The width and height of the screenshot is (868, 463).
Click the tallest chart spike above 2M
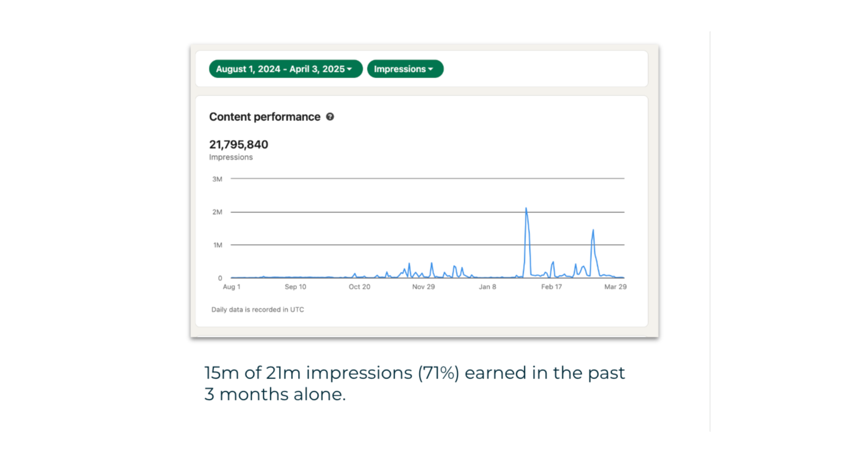526,209
